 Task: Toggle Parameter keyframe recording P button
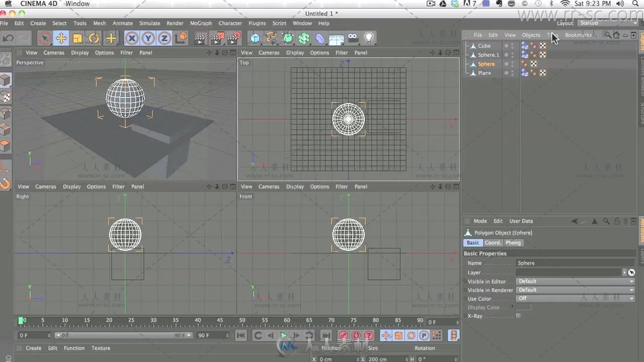pos(424,335)
